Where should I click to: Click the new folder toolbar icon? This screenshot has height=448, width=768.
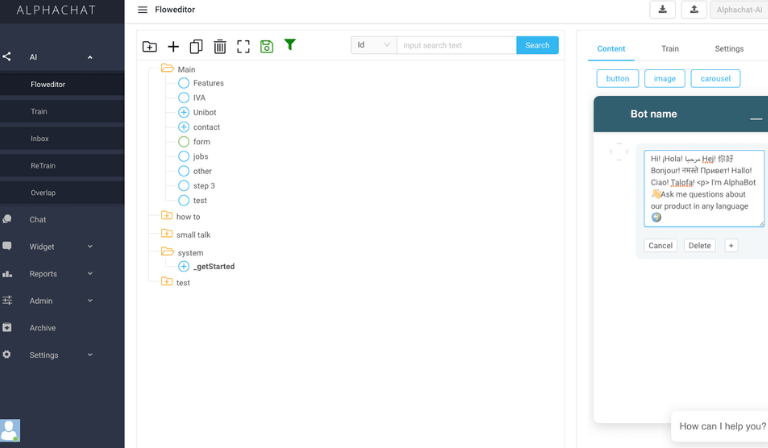tap(149, 47)
